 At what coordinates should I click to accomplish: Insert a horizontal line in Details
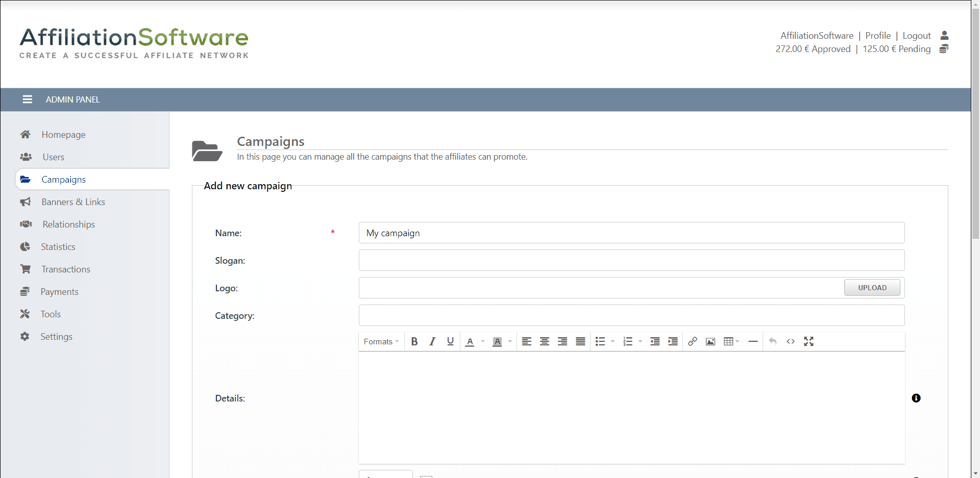(x=753, y=341)
